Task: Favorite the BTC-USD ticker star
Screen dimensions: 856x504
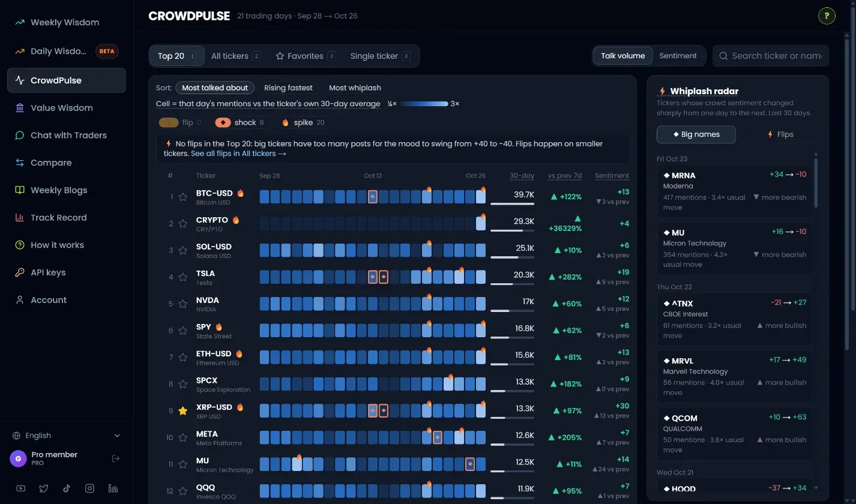Action: (183, 197)
